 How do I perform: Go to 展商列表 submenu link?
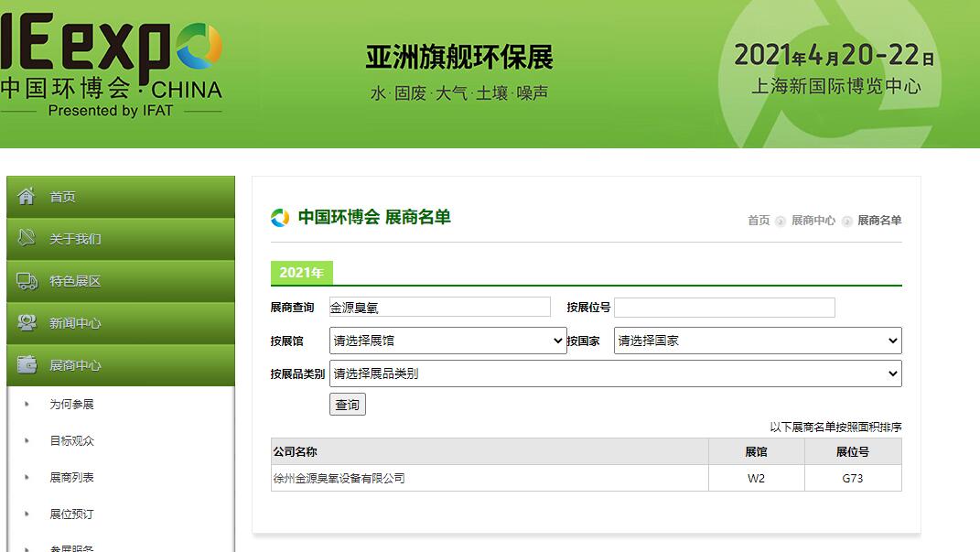click(x=72, y=478)
